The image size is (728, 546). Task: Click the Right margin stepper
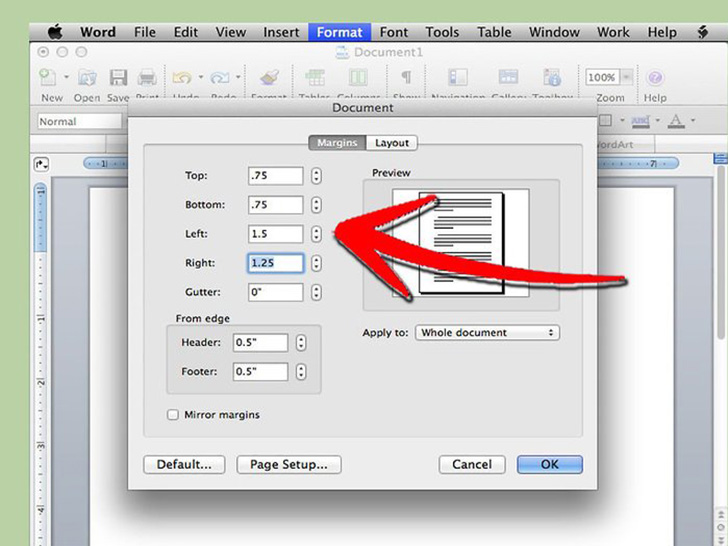click(x=316, y=263)
